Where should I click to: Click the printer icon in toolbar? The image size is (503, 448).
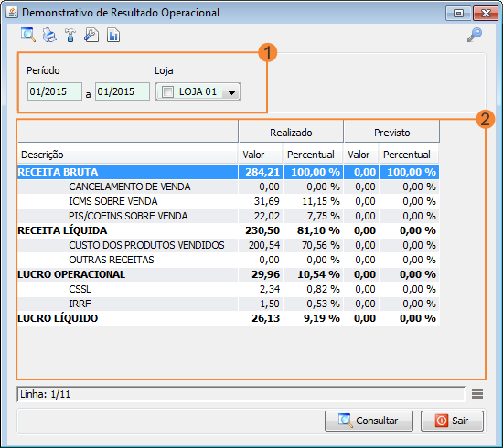[x=49, y=35]
